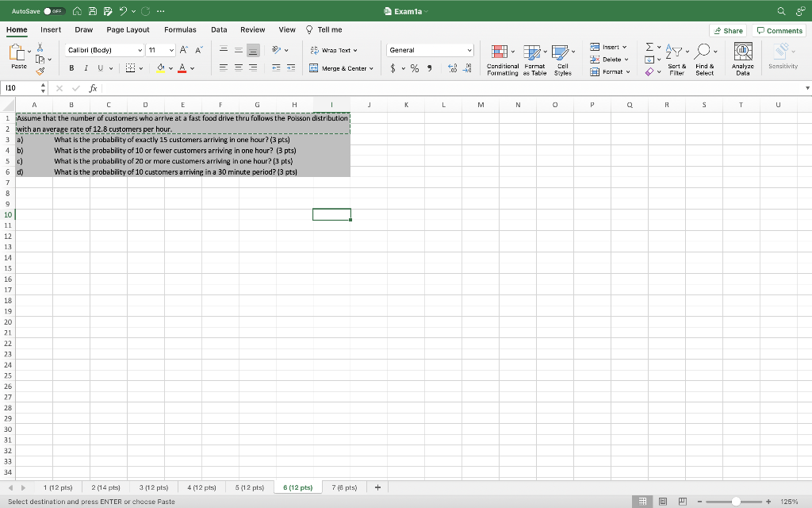Click the Increase Decimal icon

point(450,68)
